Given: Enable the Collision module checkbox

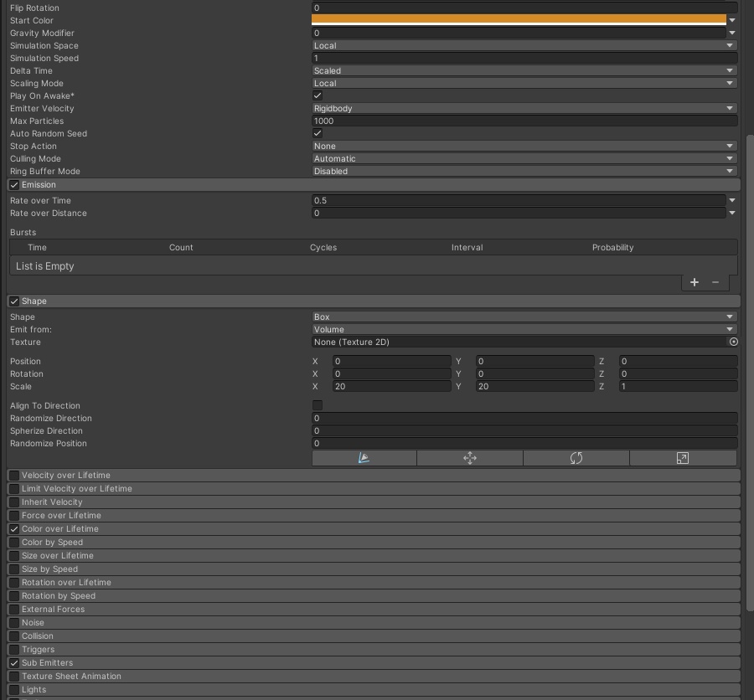Looking at the screenshot, I should coord(14,636).
